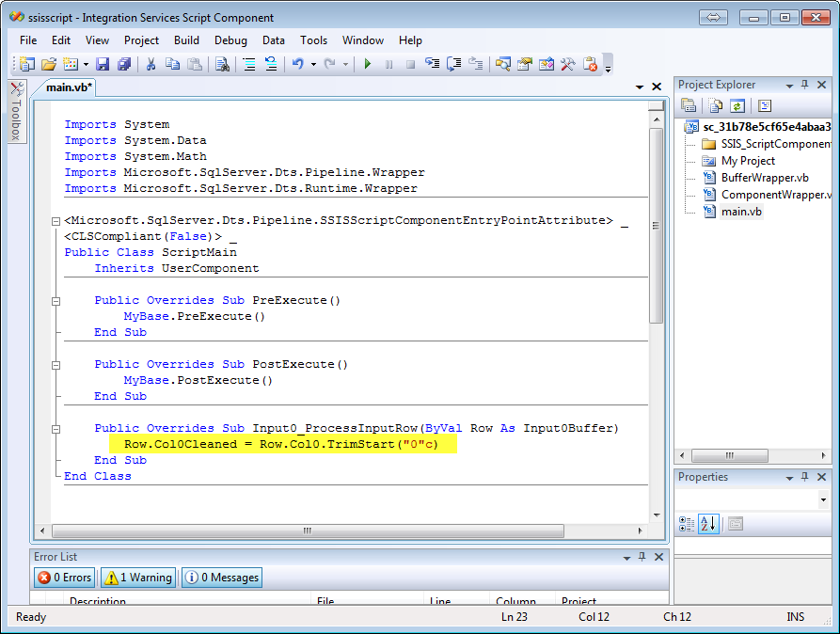Toggle Alphabetical sort in Properties panel

click(x=708, y=524)
